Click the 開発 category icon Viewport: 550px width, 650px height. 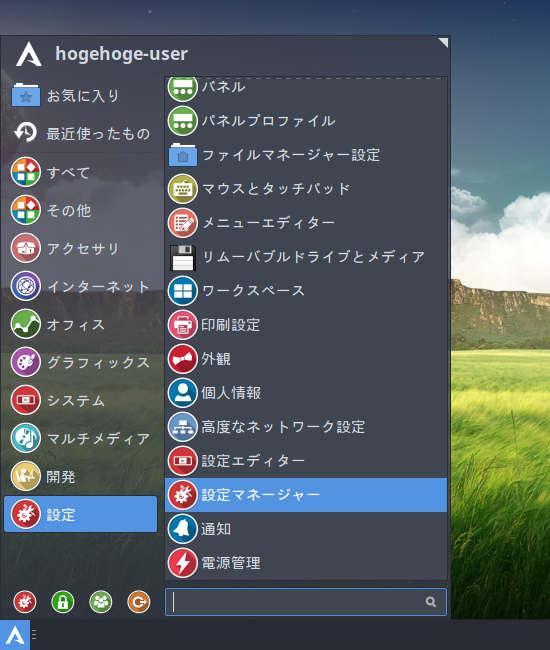point(26,476)
